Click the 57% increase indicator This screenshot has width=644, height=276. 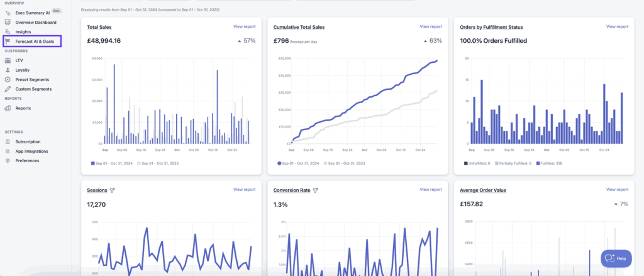click(x=247, y=41)
